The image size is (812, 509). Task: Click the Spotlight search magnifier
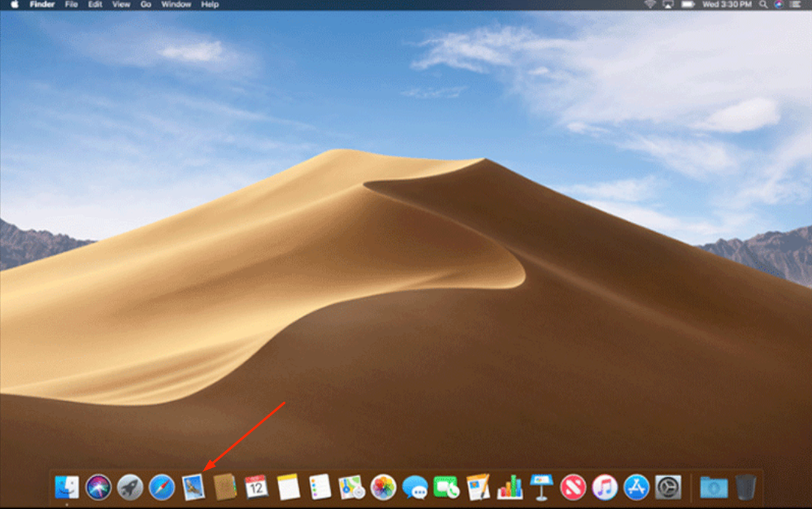[x=763, y=5]
